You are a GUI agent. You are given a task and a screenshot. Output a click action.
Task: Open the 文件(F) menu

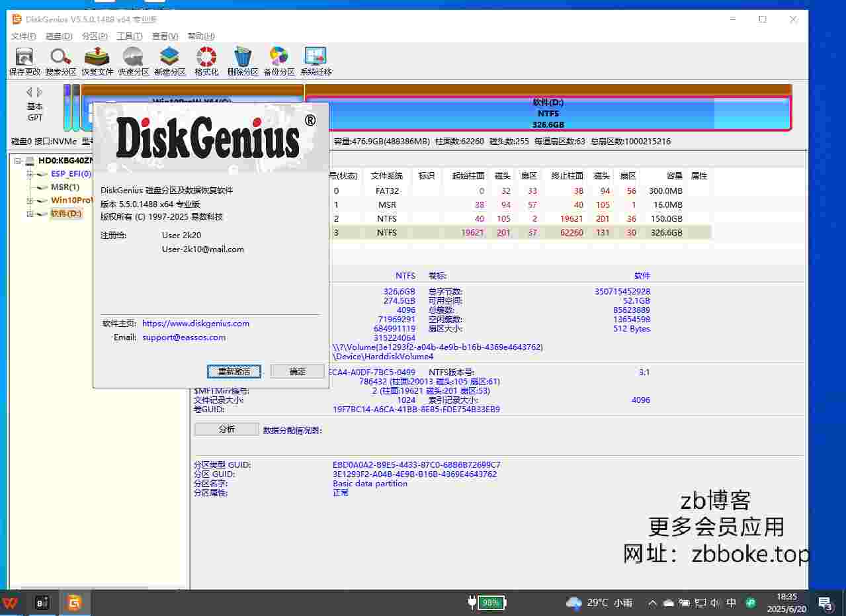point(24,36)
